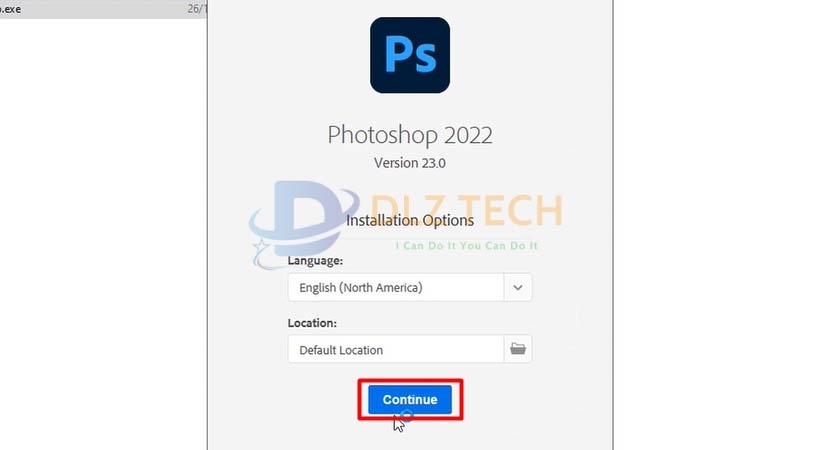
Task: Click the Photoshop Ps logo
Action: pos(410,55)
